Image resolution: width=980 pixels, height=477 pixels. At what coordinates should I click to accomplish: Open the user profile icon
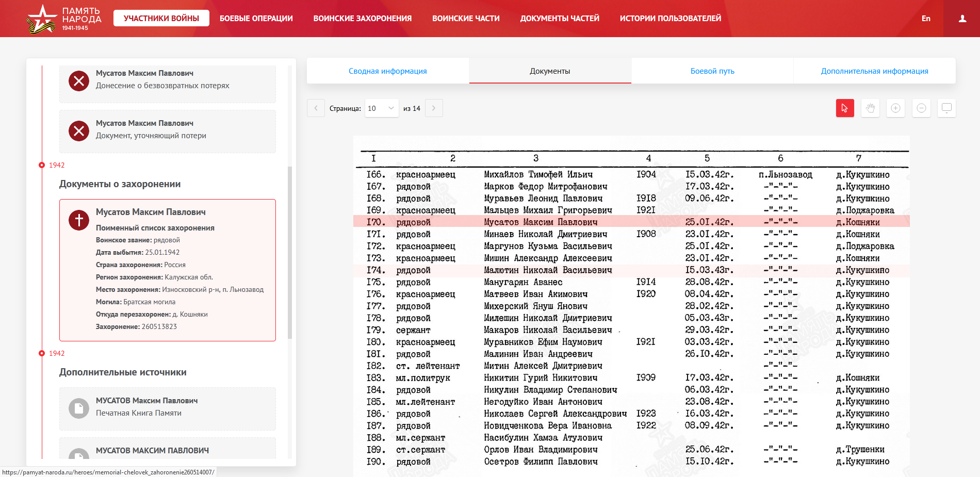pos(962,19)
